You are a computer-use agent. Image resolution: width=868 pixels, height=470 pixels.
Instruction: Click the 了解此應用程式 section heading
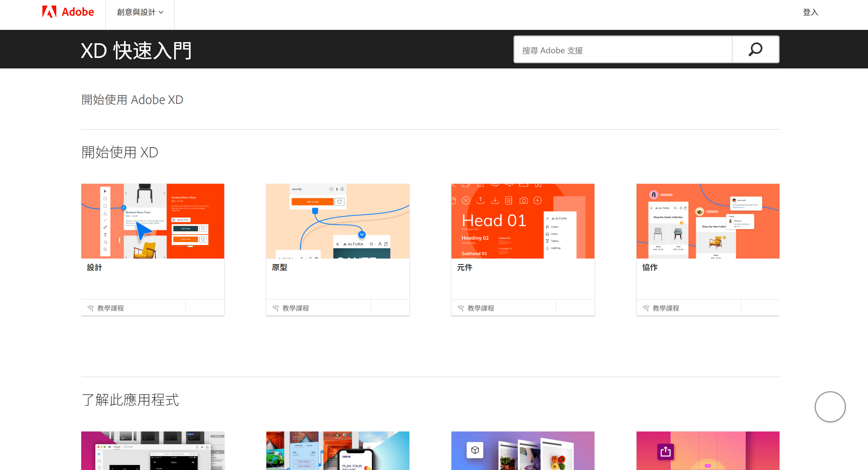(130, 400)
